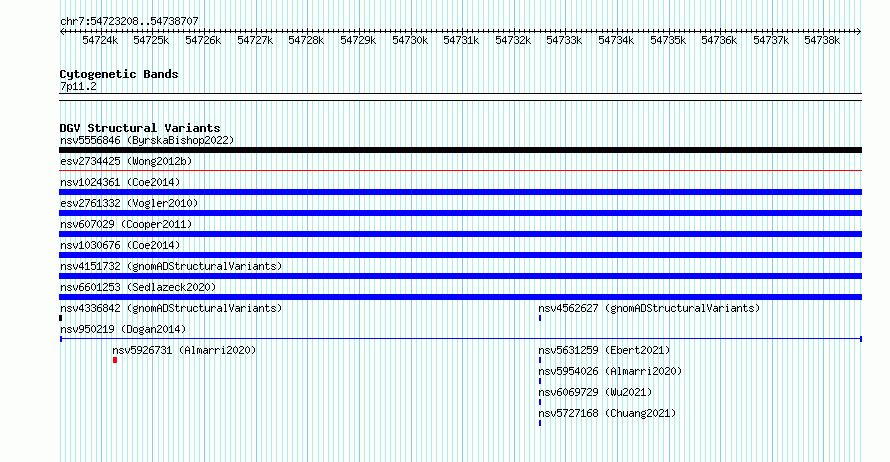Click the ruler's right arrow end
This screenshot has height=462, width=890.
coord(859,32)
